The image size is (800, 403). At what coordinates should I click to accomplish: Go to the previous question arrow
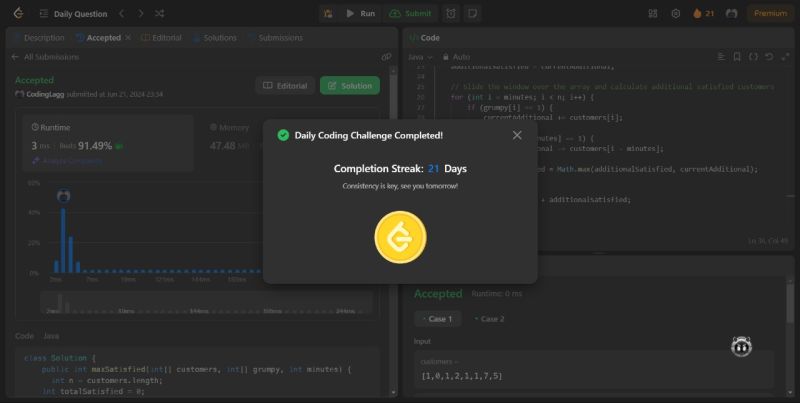point(121,14)
